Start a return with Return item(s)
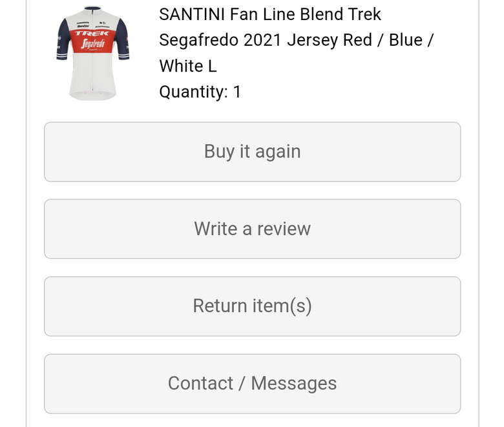The image size is (504, 427). pyautogui.click(x=252, y=306)
